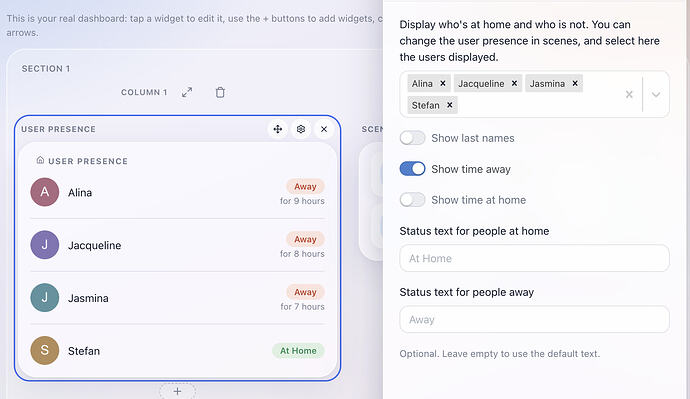The width and height of the screenshot is (690, 399).
Task: Click the home icon in User Presence header
Action: coord(40,160)
